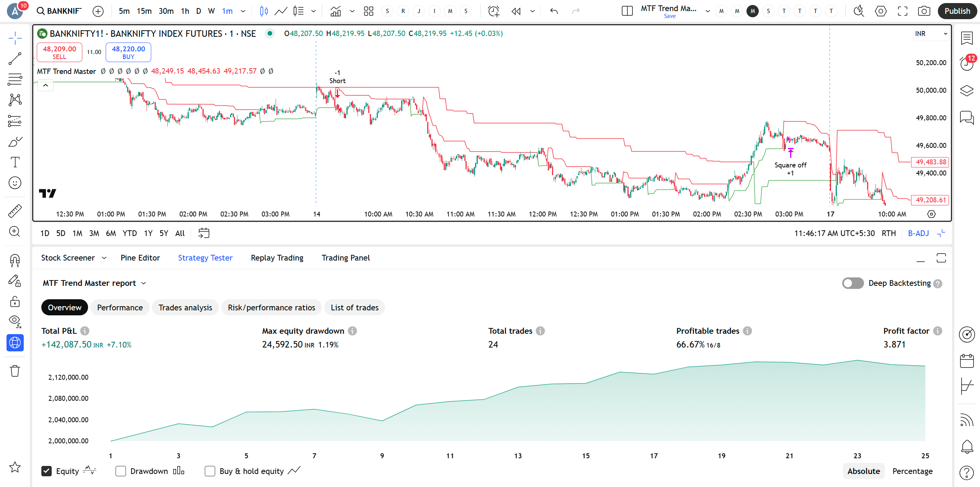
Task: Select the brush drawing tool
Action: click(15, 142)
